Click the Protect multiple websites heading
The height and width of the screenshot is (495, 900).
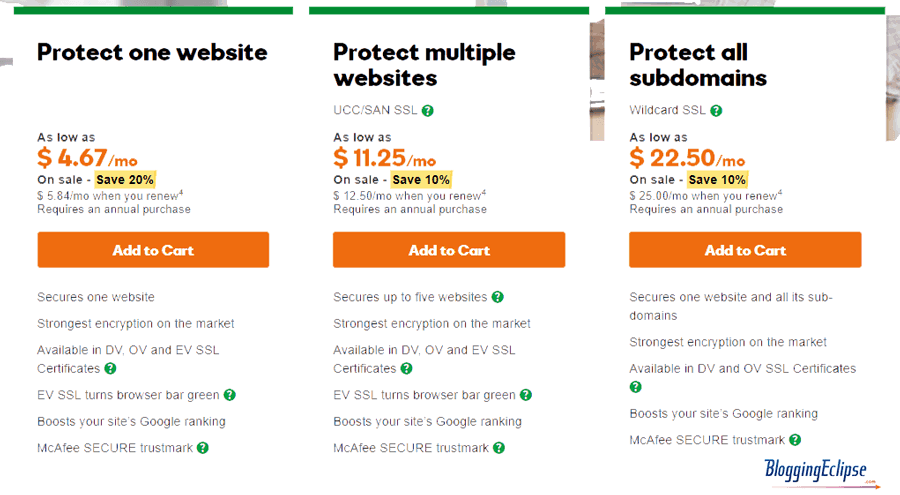click(x=424, y=65)
